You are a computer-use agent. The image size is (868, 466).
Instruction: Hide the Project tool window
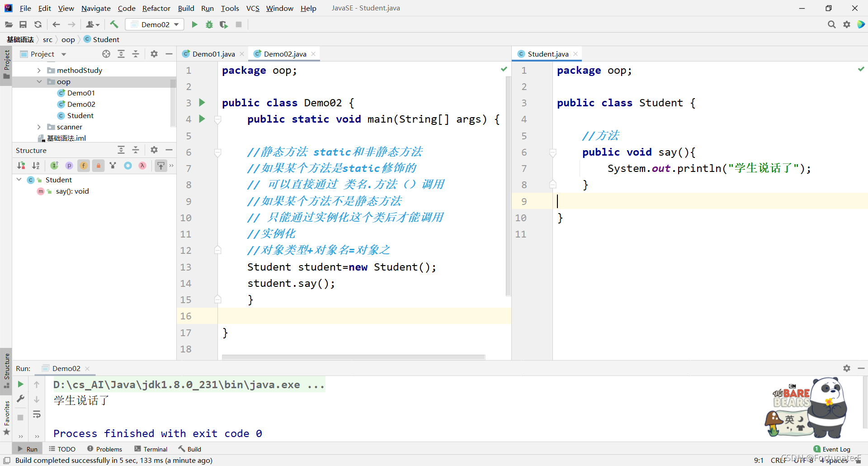click(x=169, y=54)
